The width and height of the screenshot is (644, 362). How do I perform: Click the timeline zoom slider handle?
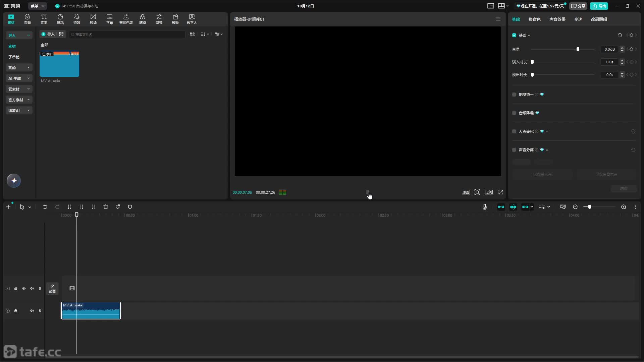589,207
